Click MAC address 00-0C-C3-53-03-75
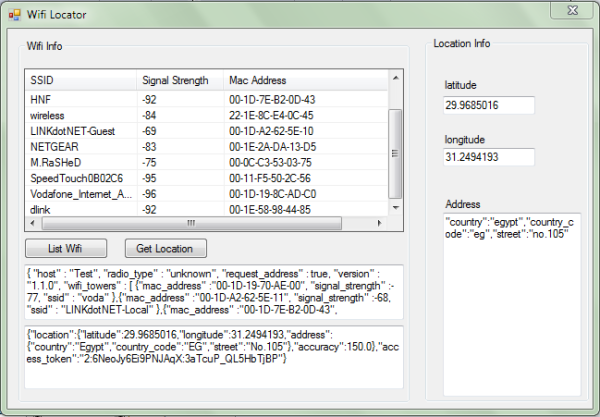This screenshot has width=600, height=417. 270,163
